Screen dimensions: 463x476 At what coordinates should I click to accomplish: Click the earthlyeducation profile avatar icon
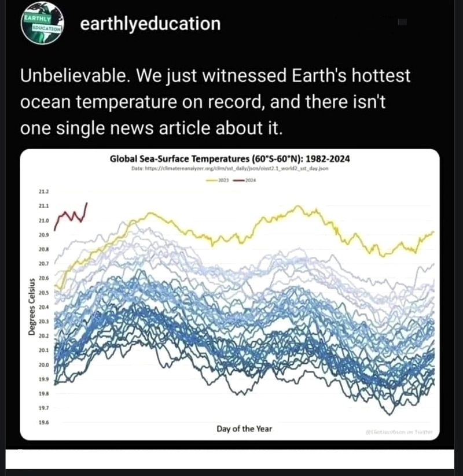41,24
